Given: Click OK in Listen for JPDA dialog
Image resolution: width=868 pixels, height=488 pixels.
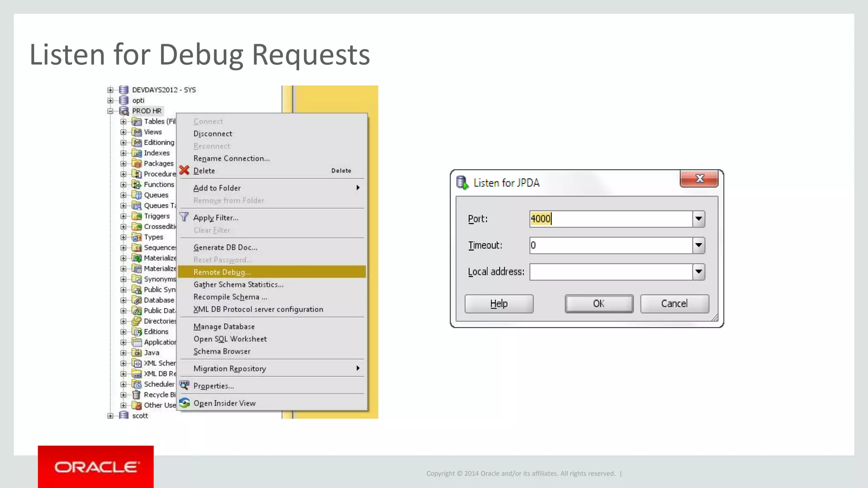Looking at the screenshot, I should [x=599, y=304].
